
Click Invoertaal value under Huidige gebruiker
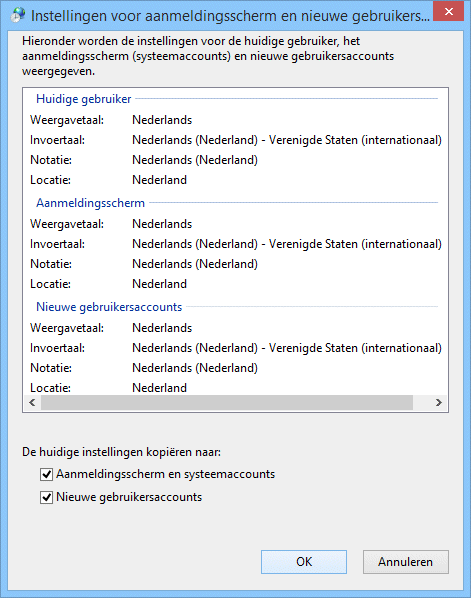pos(287,140)
